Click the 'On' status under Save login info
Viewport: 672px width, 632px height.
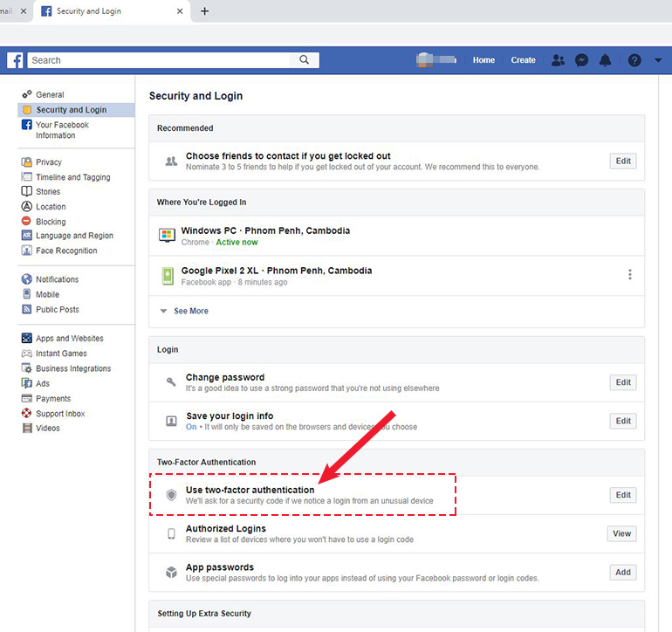click(191, 427)
